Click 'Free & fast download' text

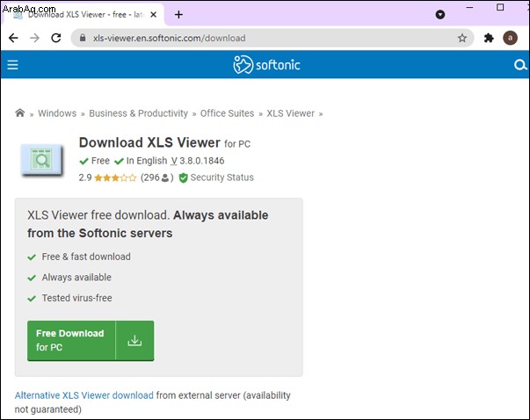click(x=86, y=257)
